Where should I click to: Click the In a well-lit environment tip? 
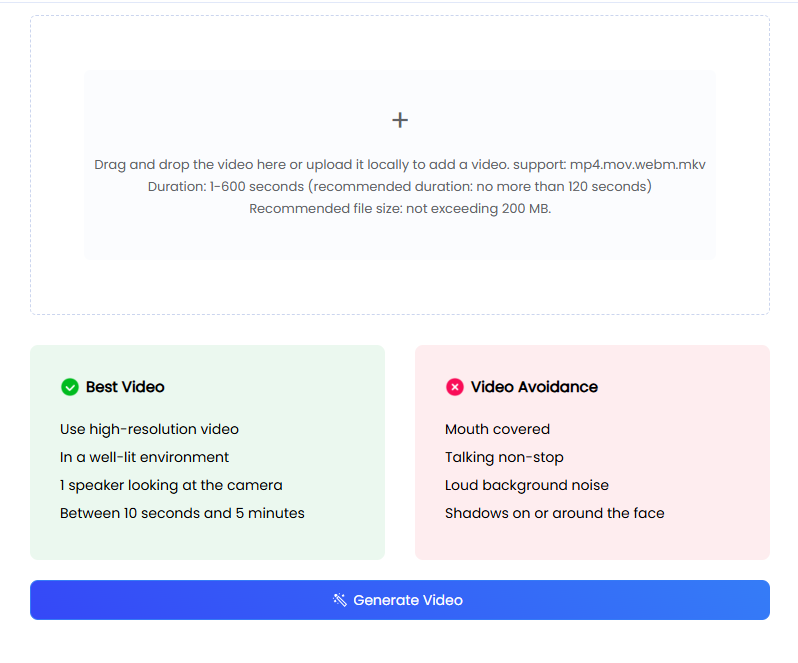pyautogui.click(x=144, y=457)
